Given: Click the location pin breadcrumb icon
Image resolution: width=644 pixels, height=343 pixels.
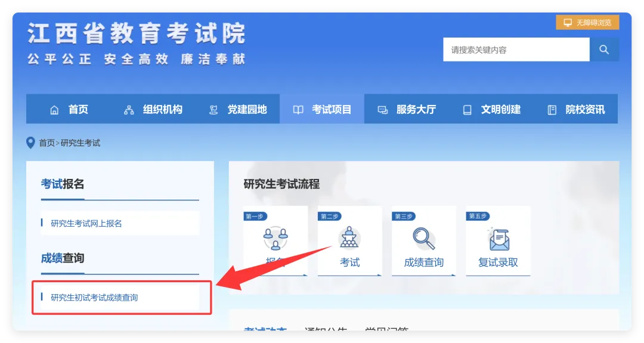Looking at the screenshot, I should (30, 143).
